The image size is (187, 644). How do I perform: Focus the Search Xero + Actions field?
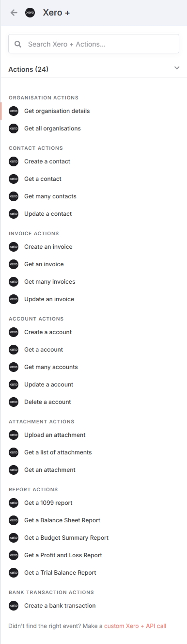click(x=93, y=44)
